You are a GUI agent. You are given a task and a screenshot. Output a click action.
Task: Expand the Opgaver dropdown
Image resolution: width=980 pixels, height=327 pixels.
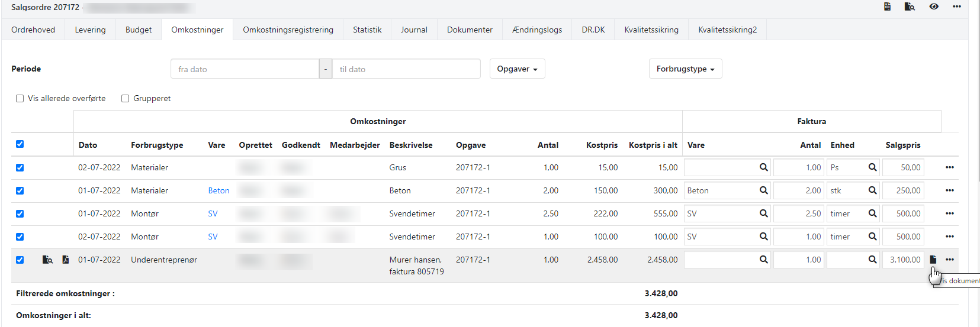coord(517,69)
